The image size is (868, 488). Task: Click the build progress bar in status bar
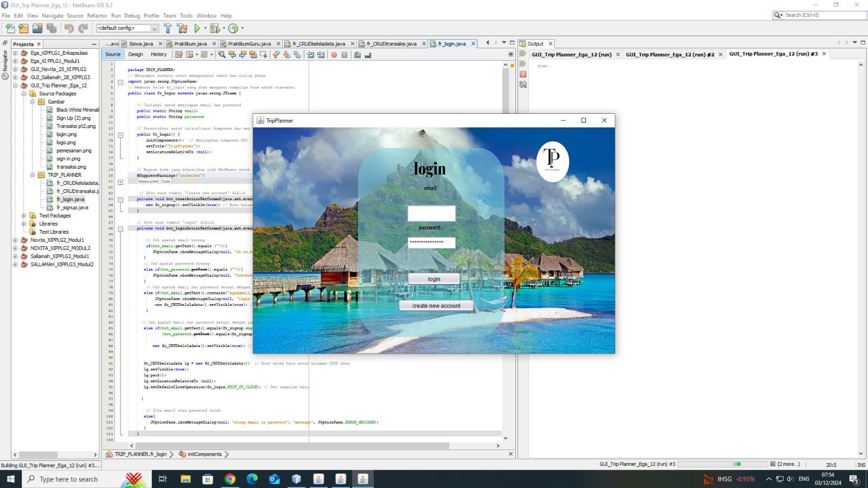click(x=722, y=464)
